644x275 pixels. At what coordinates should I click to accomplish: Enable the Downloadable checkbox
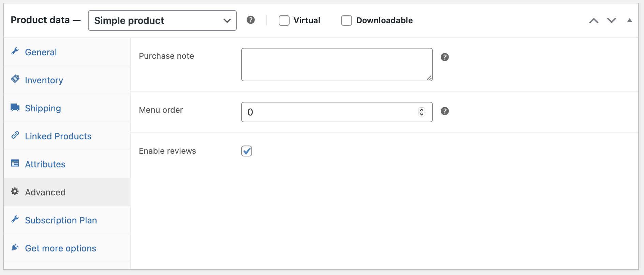coord(347,20)
